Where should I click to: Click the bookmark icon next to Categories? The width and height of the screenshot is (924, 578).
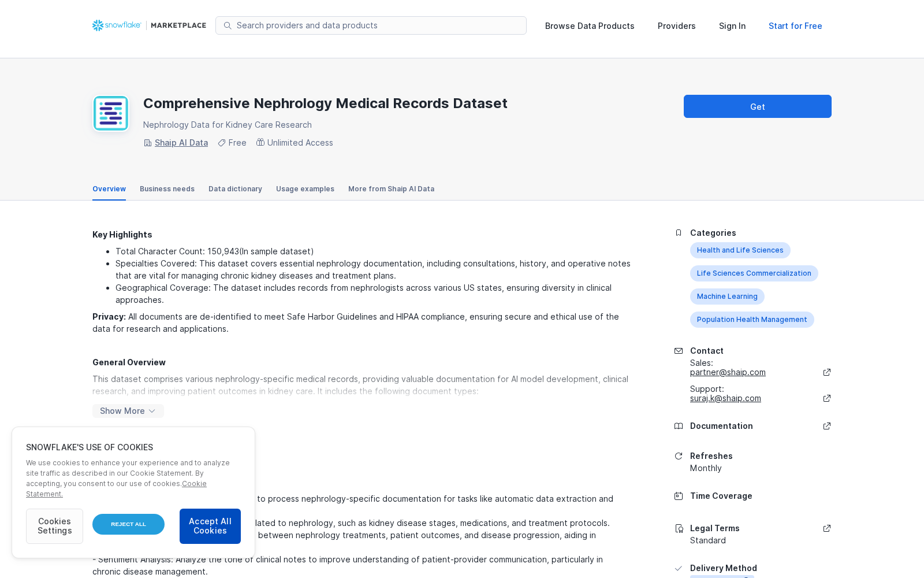(x=679, y=233)
